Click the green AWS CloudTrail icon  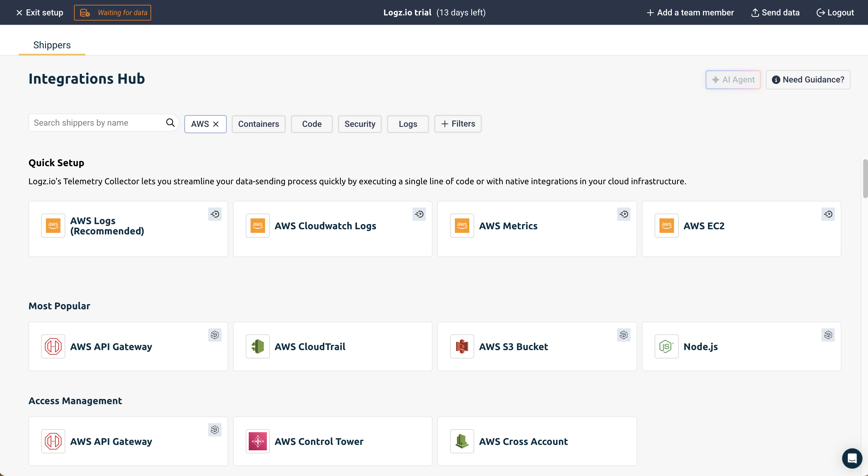258,346
